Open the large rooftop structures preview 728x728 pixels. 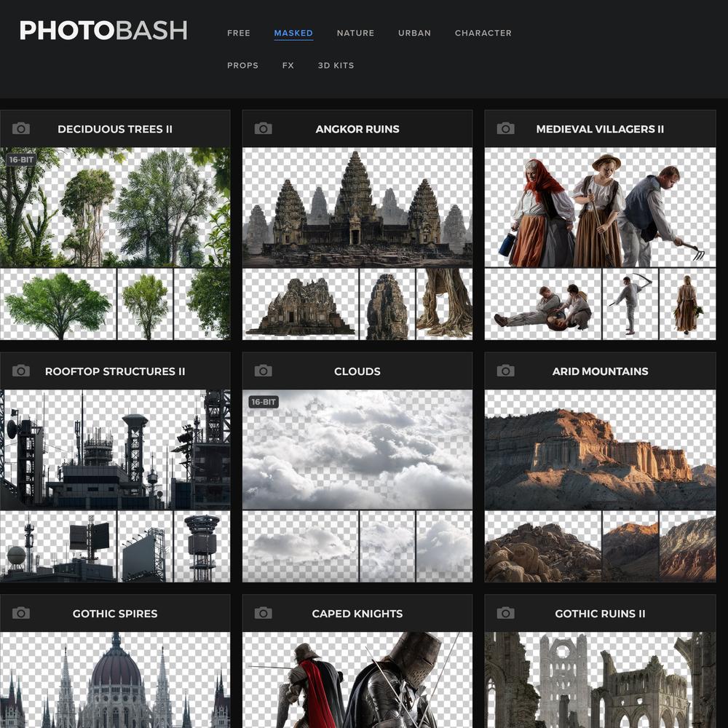pyautogui.click(x=115, y=449)
